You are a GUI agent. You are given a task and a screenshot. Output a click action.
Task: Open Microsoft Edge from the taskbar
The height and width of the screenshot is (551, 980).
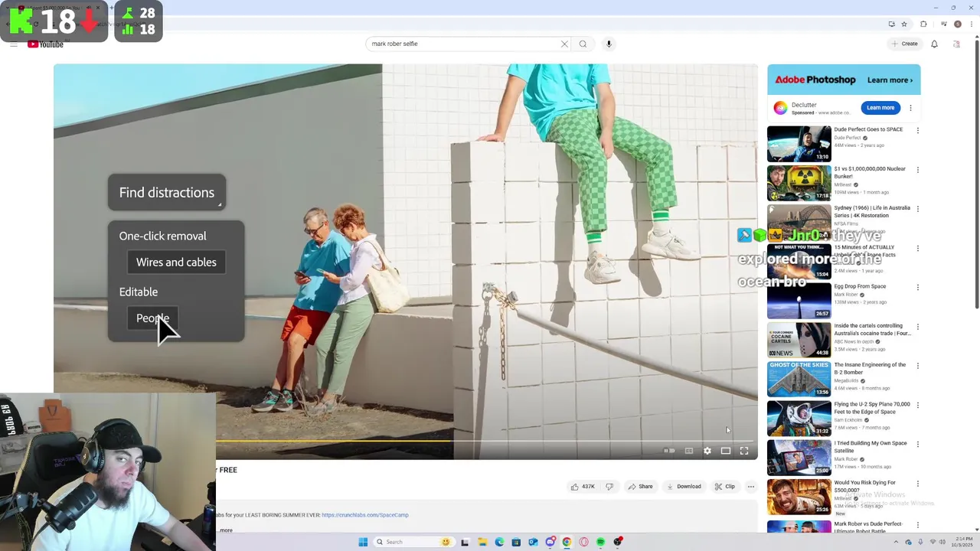point(499,542)
